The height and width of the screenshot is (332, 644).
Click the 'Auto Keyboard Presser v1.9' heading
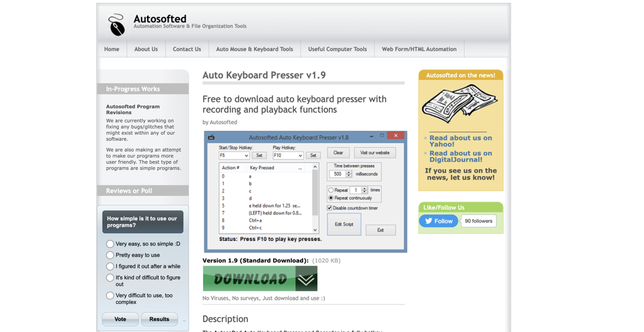264,75
